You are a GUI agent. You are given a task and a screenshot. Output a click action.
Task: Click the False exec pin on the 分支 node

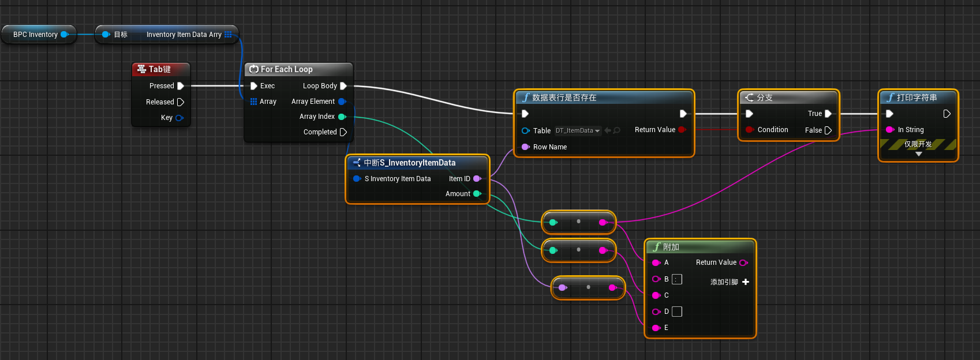(828, 130)
